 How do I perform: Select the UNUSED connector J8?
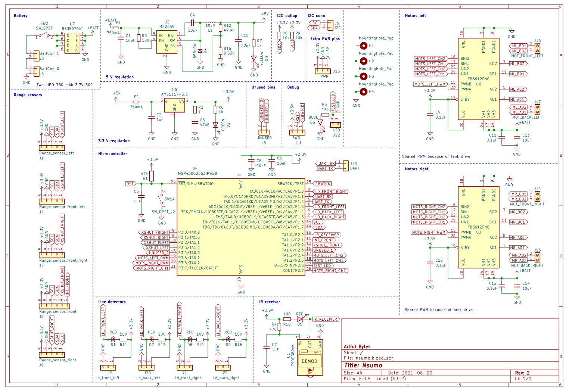[x=264, y=133]
